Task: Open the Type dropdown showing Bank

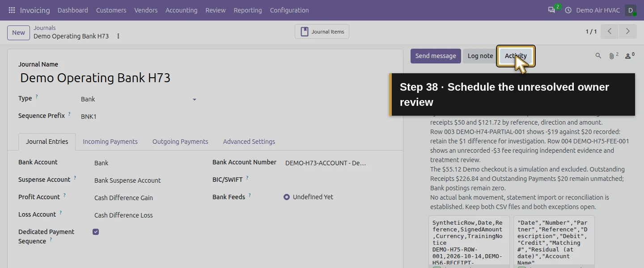Action: pos(139,99)
